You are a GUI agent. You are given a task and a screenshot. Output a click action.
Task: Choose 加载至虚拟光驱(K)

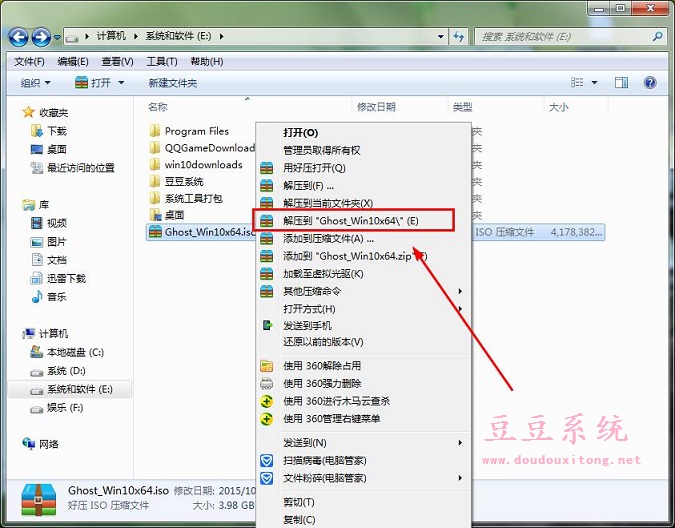point(323,274)
